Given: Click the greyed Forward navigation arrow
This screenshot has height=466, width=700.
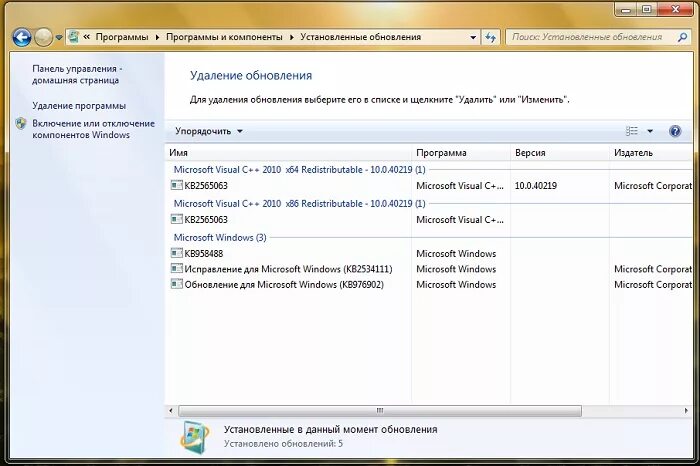Looking at the screenshot, I should (x=43, y=37).
